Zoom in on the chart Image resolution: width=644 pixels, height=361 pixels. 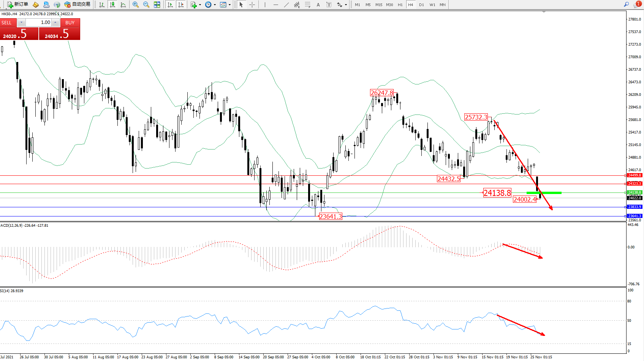coord(136,5)
